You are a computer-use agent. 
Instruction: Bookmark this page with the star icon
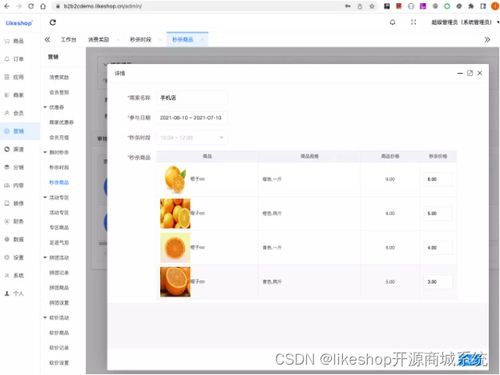pyautogui.click(x=372, y=6)
